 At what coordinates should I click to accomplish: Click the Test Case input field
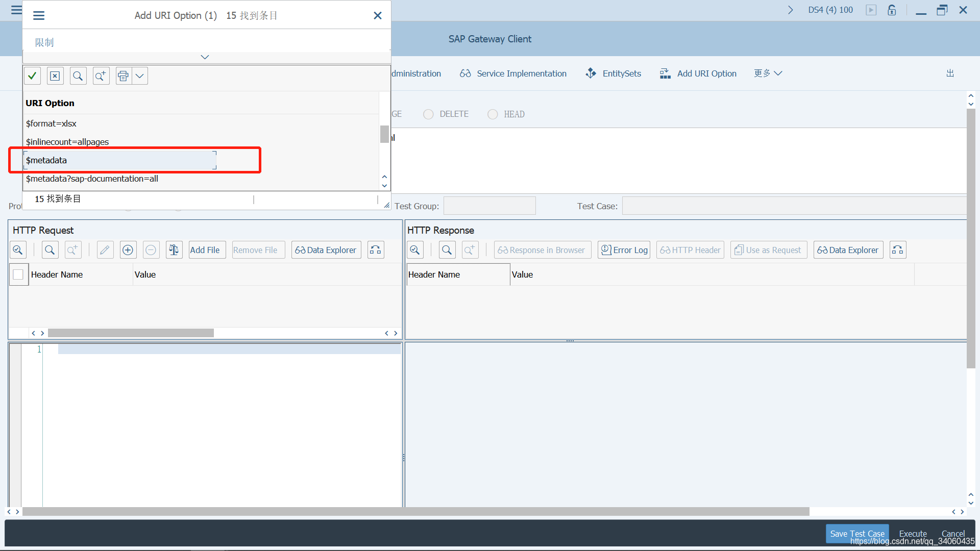(x=794, y=206)
